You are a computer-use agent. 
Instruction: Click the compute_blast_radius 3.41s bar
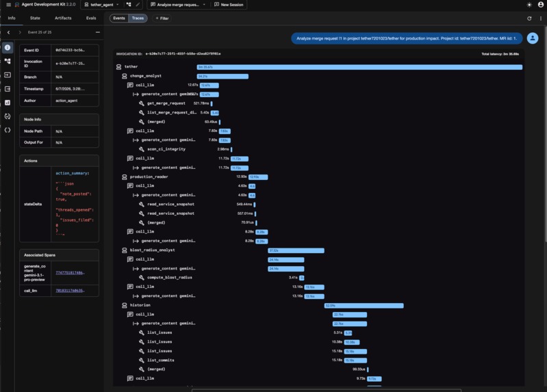click(x=302, y=278)
